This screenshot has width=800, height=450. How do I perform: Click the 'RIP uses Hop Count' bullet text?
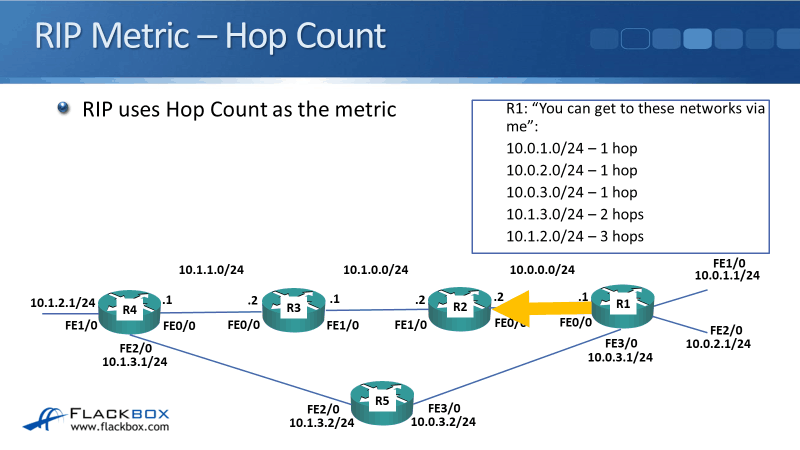pos(240,108)
